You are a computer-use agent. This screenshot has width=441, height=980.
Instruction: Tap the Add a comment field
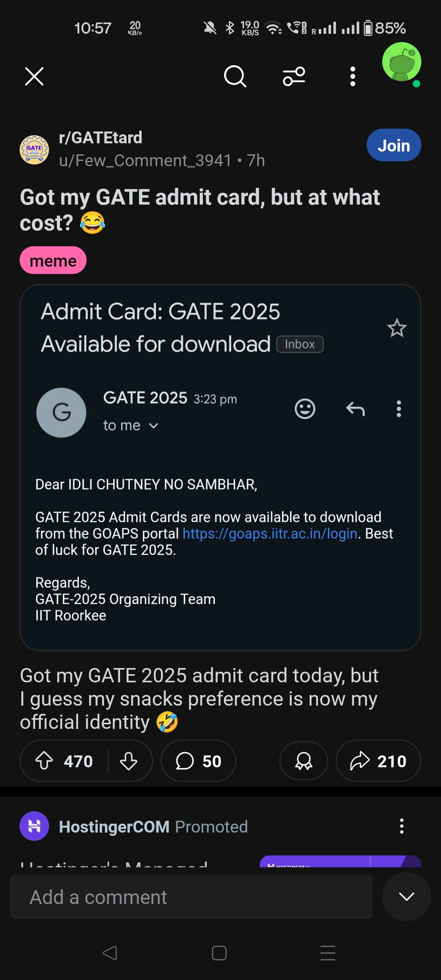(x=191, y=897)
